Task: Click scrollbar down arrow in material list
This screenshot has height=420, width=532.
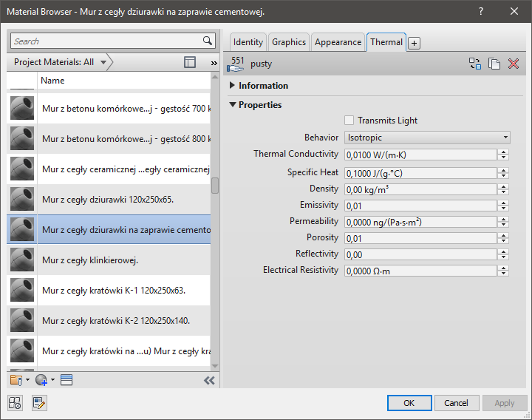Action: (215, 366)
